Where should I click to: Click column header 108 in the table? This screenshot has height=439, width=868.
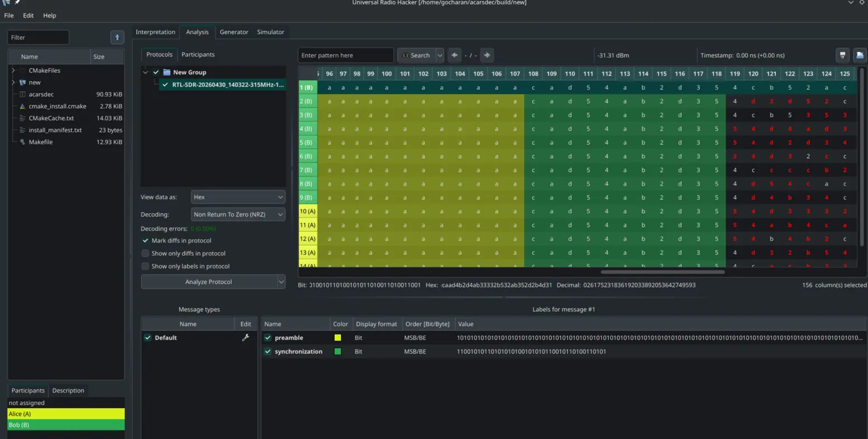pos(533,73)
